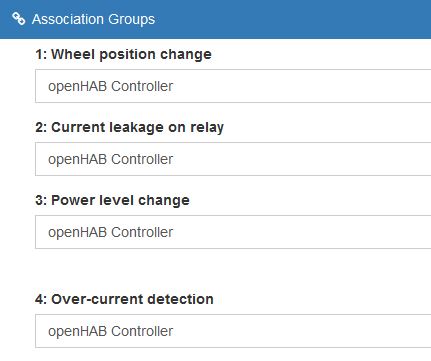This screenshot has height=361, width=431.
Task: Choose openHAB Controller under Current leakage on relay
Action: click(x=111, y=159)
